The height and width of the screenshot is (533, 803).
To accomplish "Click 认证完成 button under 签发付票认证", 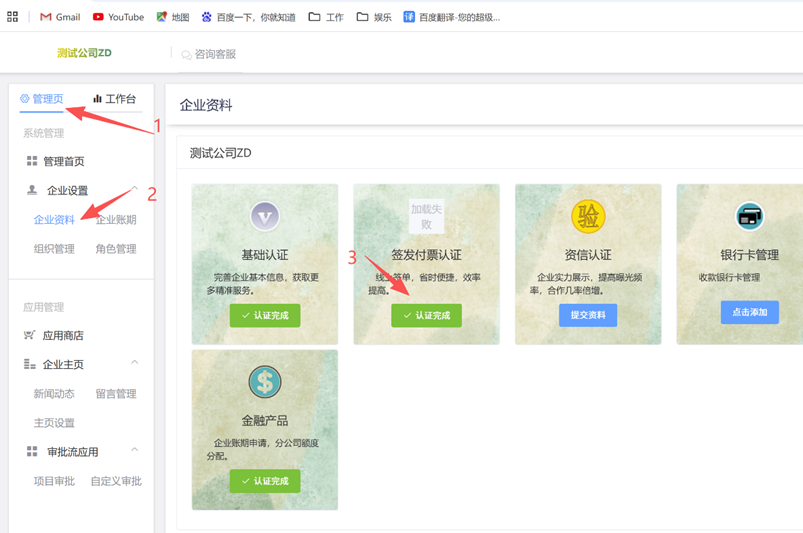I will (426, 315).
